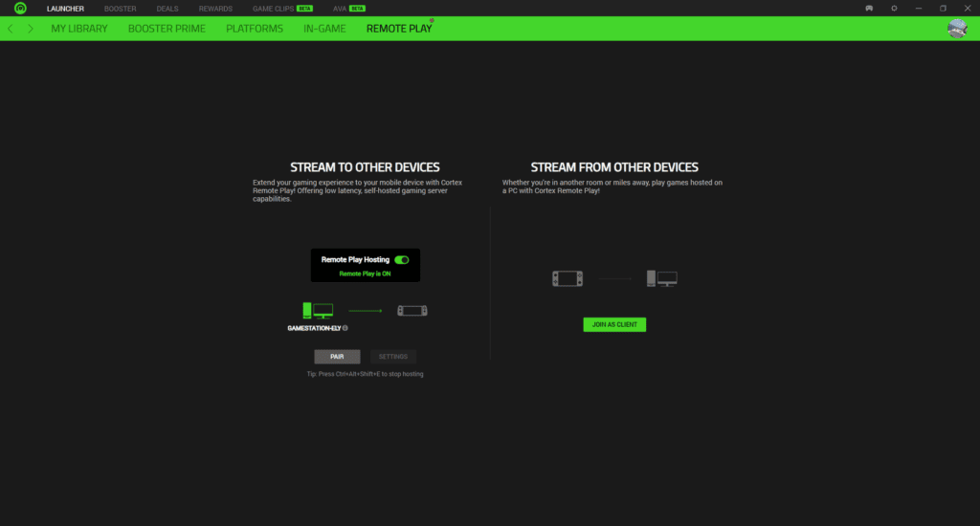Open the Platforms tab
The width and height of the screenshot is (980, 526).
click(255, 29)
